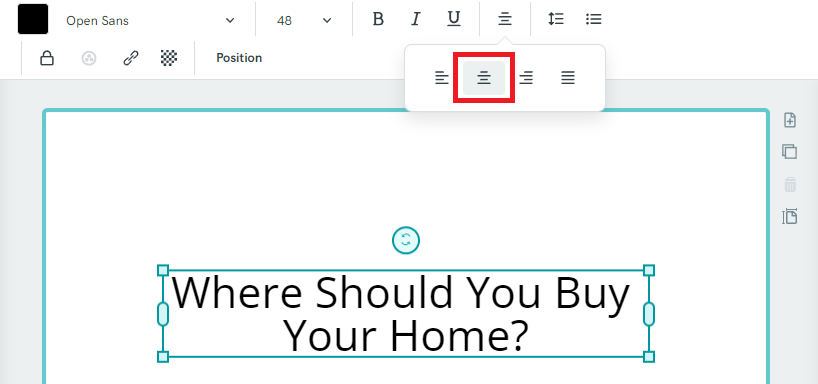Open the transparency checkerboard control
The width and height of the screenshot is (818, 384).
169,58
